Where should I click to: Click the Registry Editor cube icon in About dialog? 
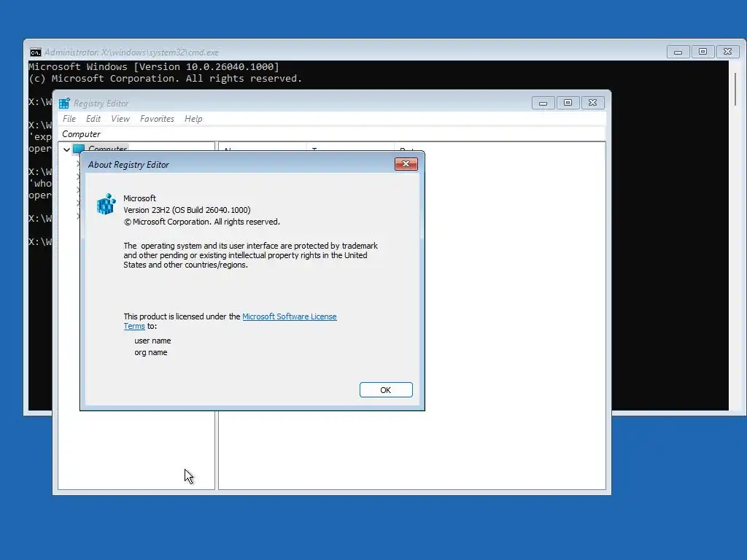107,204
